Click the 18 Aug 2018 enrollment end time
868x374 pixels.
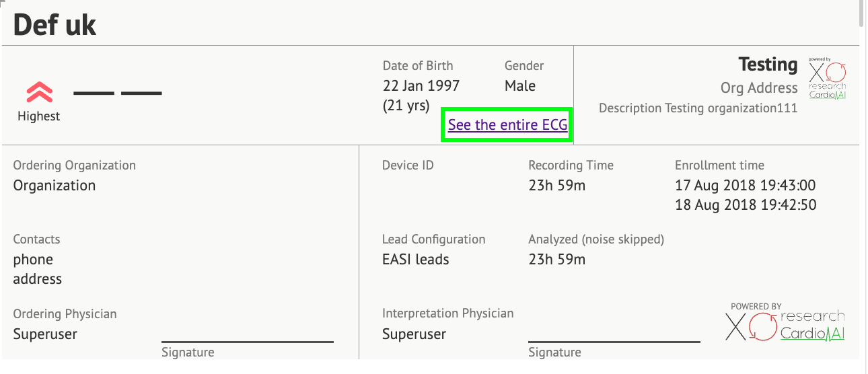[x=745, y=205]
